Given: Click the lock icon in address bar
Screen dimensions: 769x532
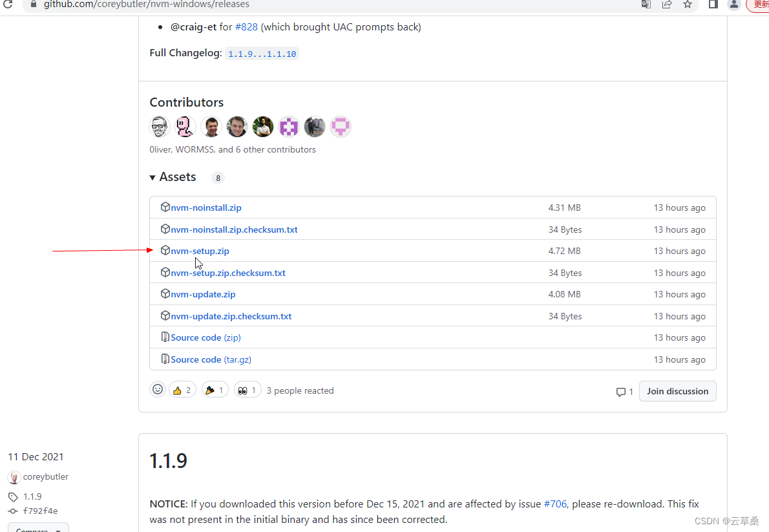Looking at the screenshot, I should click(x=34, y=4).
